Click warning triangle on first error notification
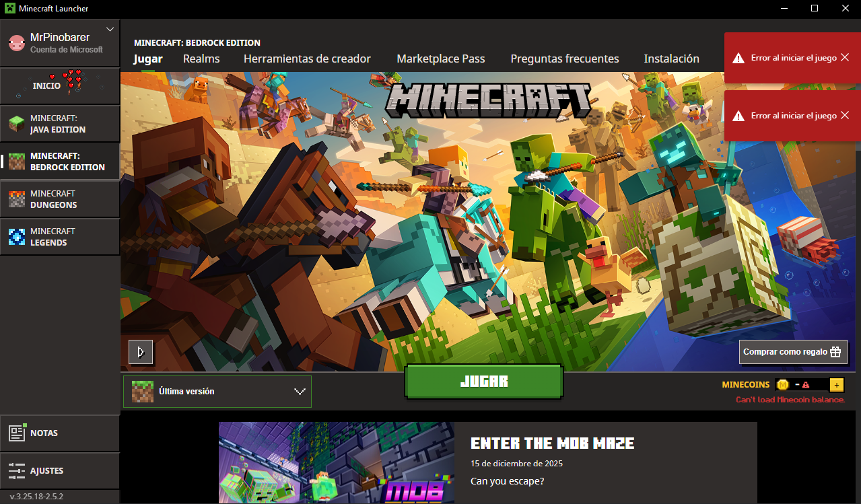 (739, 58)
